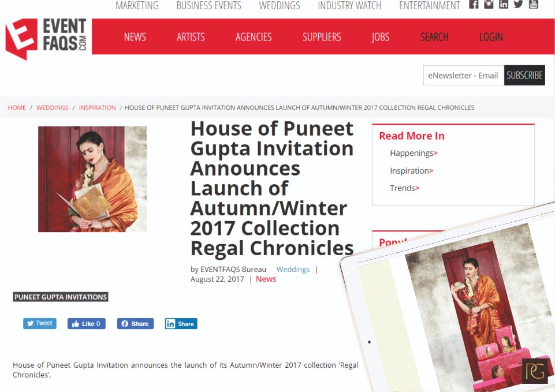Image resolution: width=555 pixels, height=392 pixels.
Task: Focus the eNewsletter Email field
Action: [x=464, y=76]
